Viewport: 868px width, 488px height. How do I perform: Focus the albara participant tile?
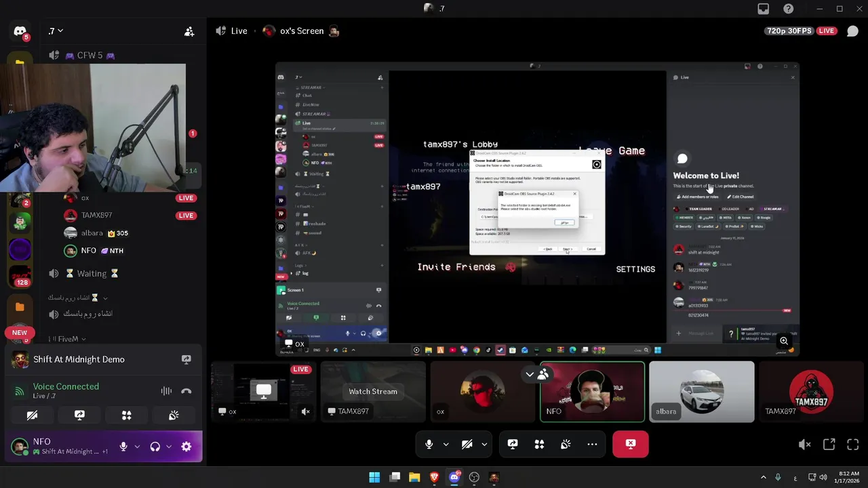click(702, 392)
